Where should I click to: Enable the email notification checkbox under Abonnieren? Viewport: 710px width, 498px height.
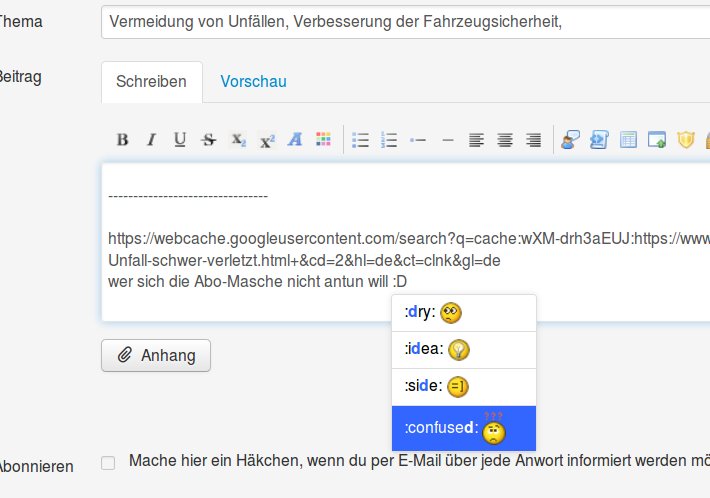(108, 462)
